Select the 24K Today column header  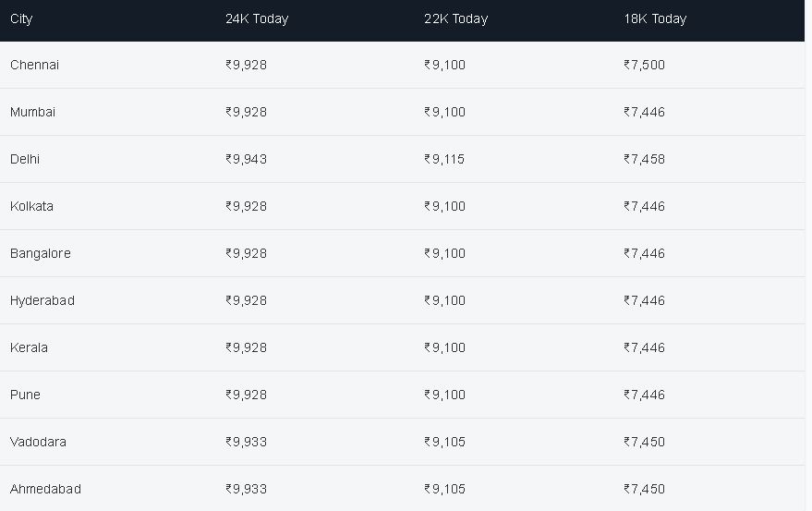coord(257,19)
